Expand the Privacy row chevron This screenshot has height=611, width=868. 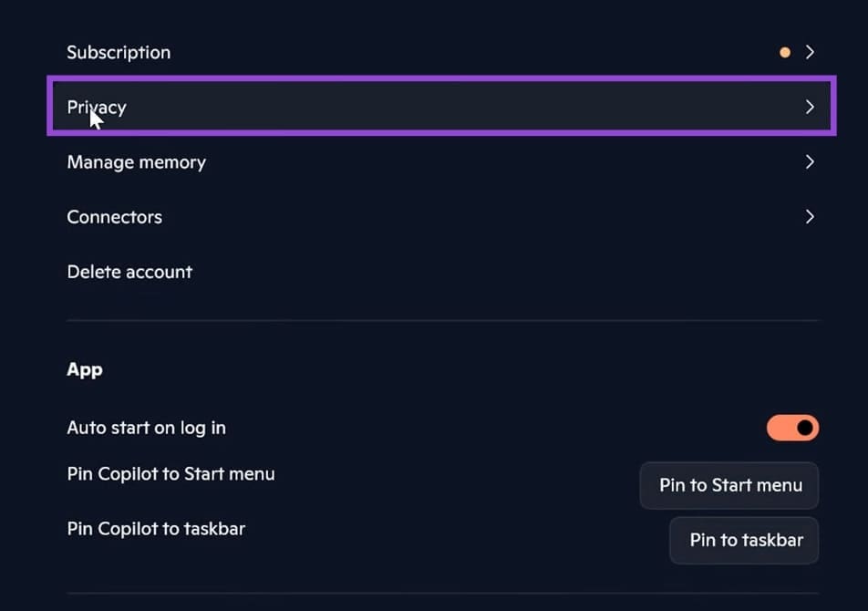click(810, 107)
